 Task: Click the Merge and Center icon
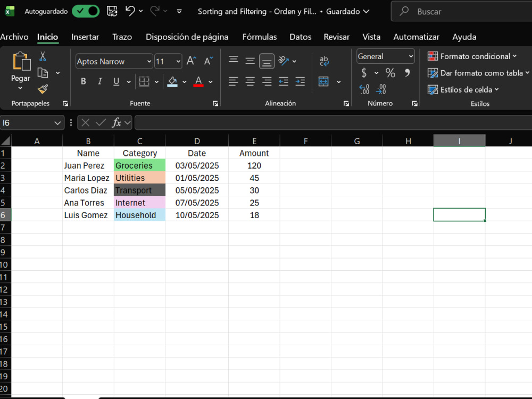point(323,81)
